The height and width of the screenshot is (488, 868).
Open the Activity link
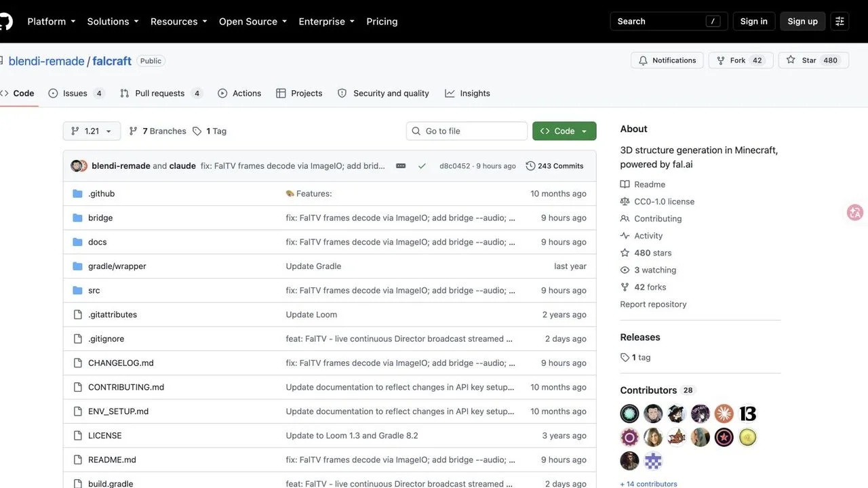(x=642, y=236)
